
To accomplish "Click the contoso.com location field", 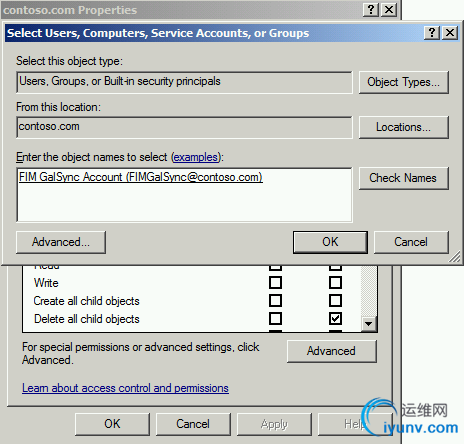I will [x=184, y=127].
